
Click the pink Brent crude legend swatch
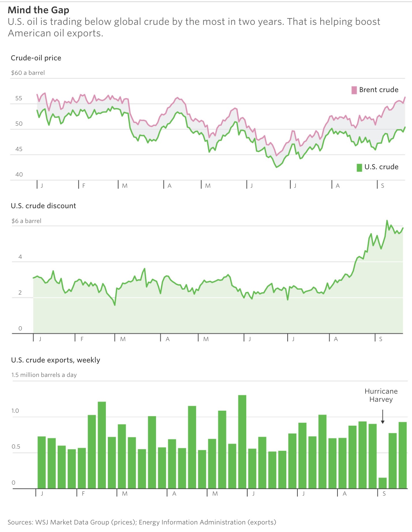pos(354,90)
